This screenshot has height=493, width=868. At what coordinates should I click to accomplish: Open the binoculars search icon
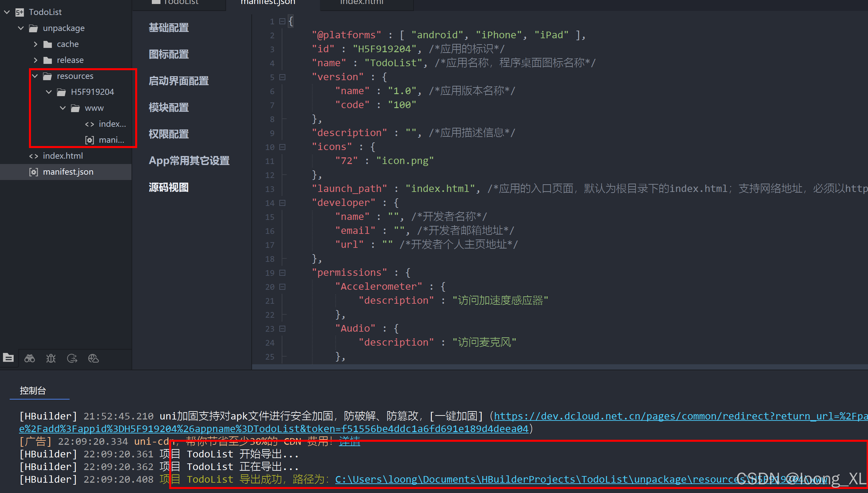tap(30, 358)
